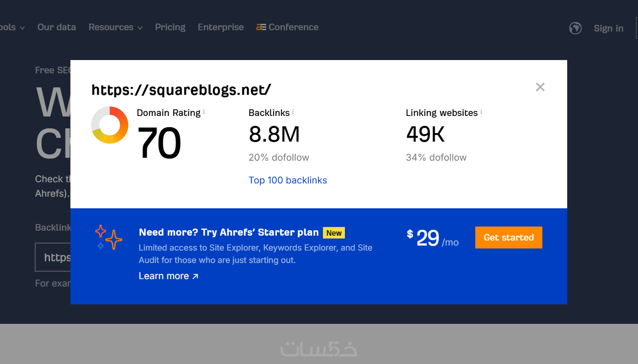Go to the Pricing page
The width and height of the screenshot is (638, 364).
[x=170, y=27]
